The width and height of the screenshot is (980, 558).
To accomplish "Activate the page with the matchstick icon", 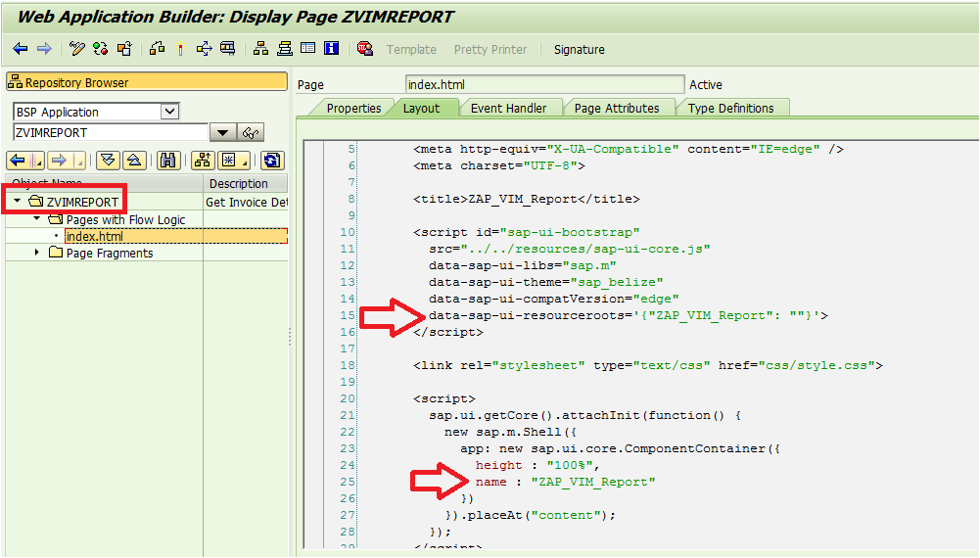I will point(180,49).
